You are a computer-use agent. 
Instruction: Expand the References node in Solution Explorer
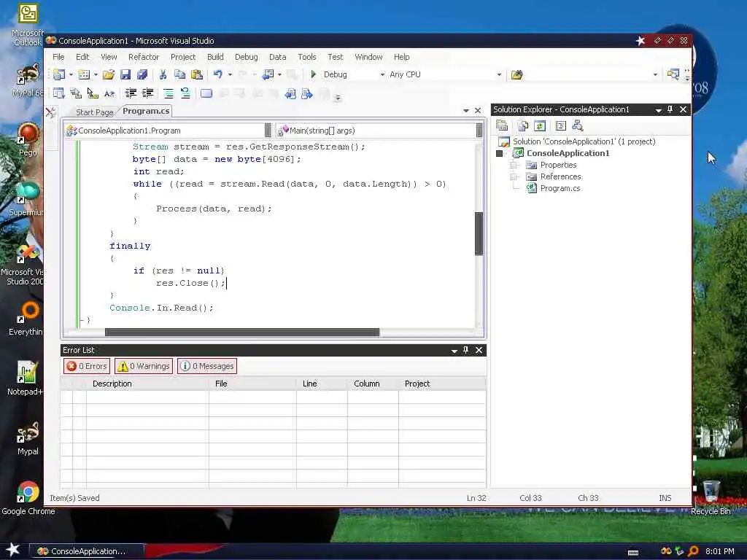[x=514, y=176]
